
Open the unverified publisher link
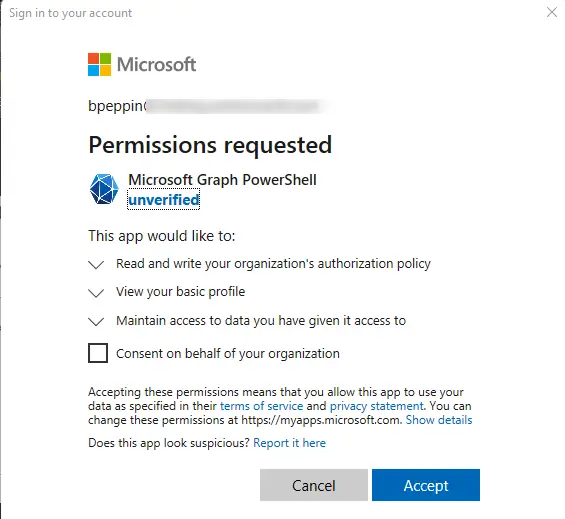[164, 199]
